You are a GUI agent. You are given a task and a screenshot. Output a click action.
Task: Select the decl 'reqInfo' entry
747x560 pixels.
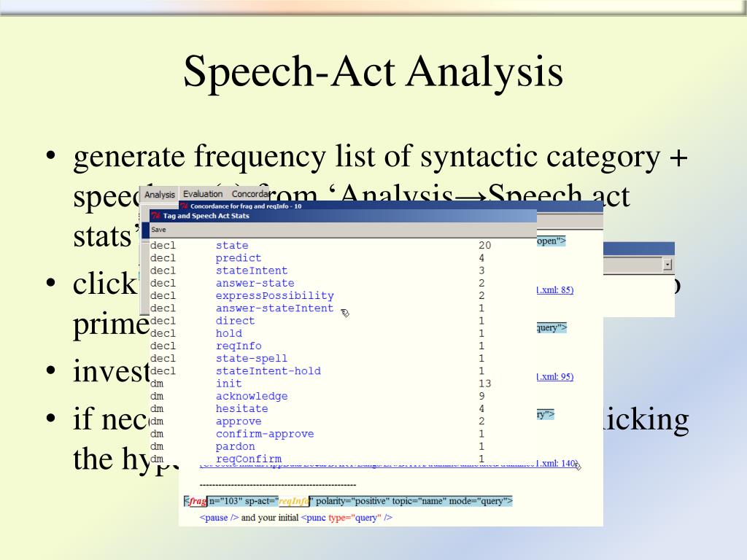point(239,346)
